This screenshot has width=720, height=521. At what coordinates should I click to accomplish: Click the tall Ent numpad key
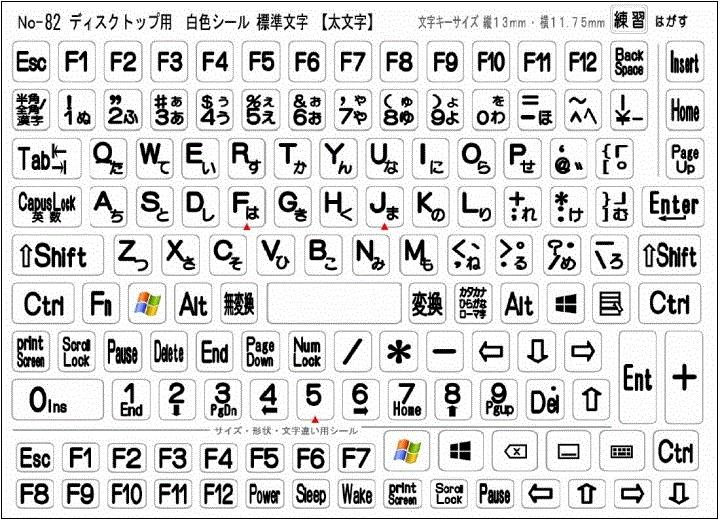pyautogui.click(x=638, y=377)
